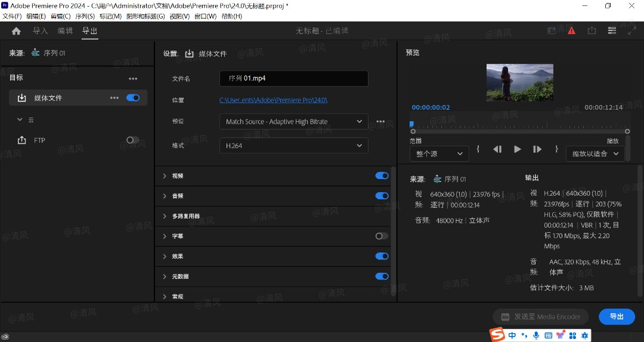Click the 序列 01.mp4 file name field

[x=293, y=79]
